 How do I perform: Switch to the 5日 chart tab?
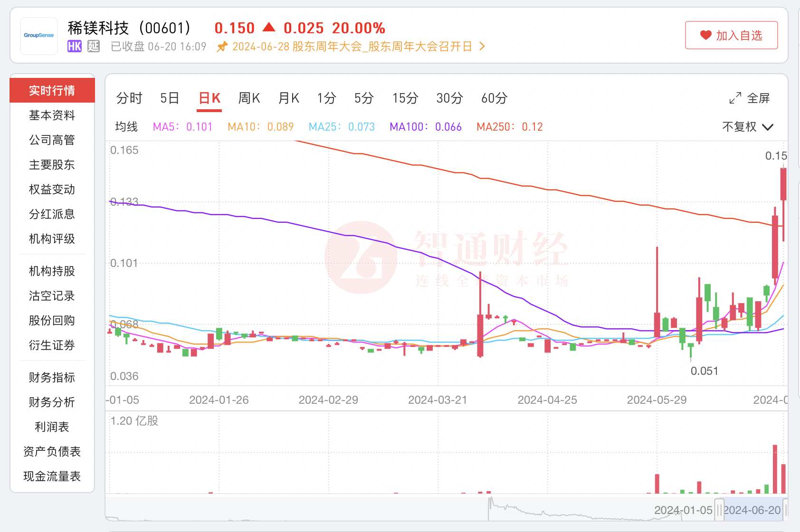click(x=170, y=98)
